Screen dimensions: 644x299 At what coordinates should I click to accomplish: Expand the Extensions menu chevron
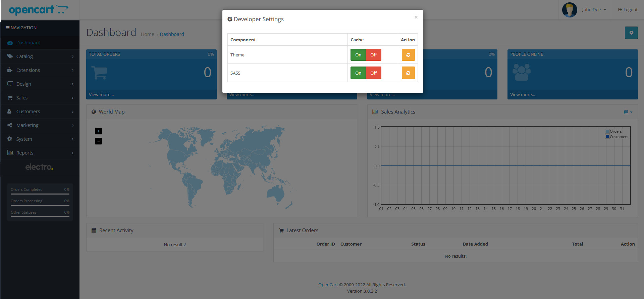click(x=72, y=70)
